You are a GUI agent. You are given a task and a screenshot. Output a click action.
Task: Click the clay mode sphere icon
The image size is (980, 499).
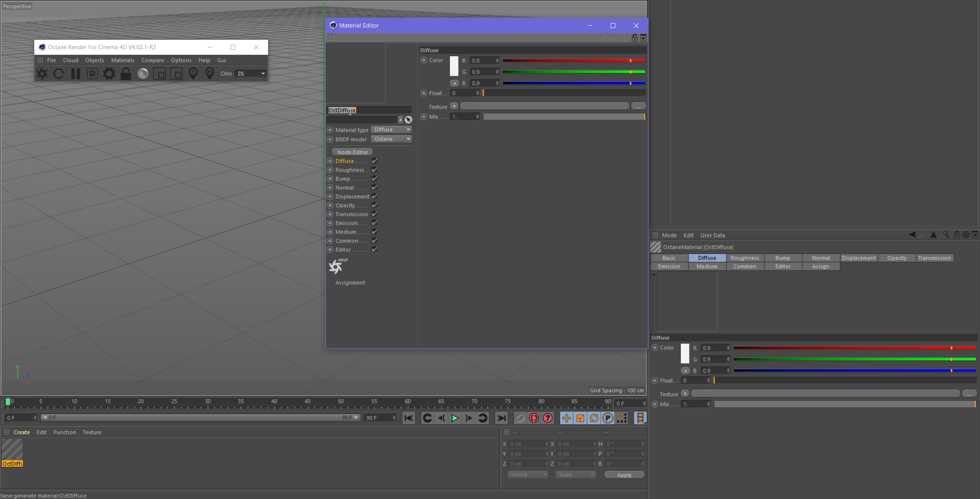point(143,74)
